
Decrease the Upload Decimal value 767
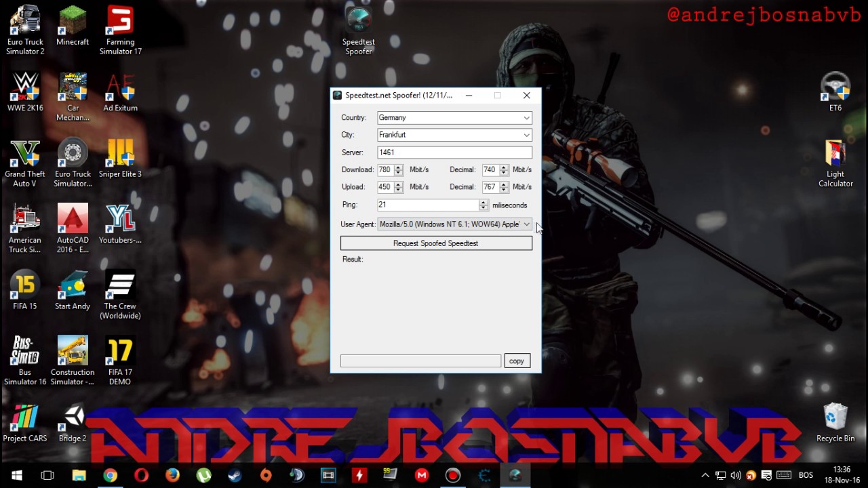504,190
